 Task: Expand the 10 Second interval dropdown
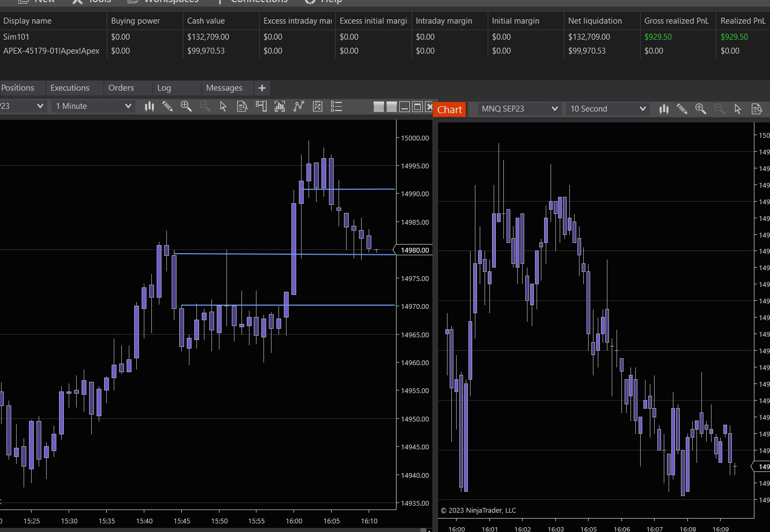(x=642, y=109)
